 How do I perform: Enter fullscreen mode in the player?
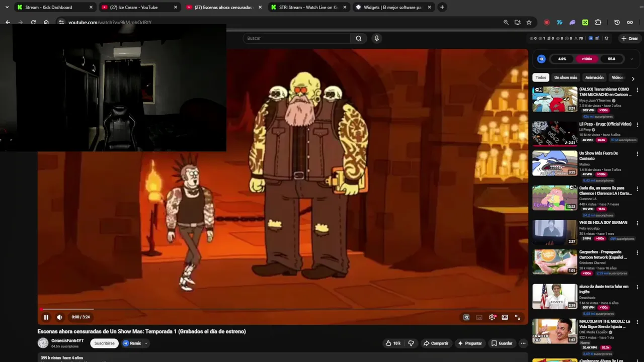517,317
